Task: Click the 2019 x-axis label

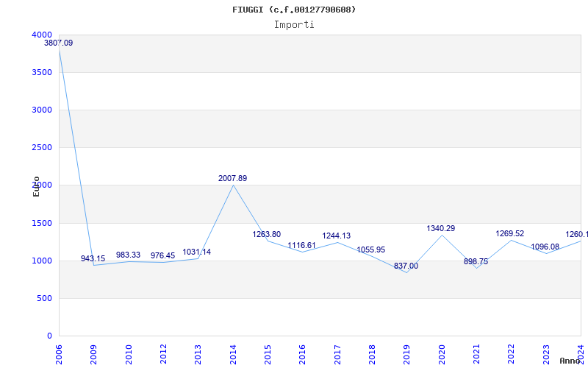Action: tap(407, 354)
